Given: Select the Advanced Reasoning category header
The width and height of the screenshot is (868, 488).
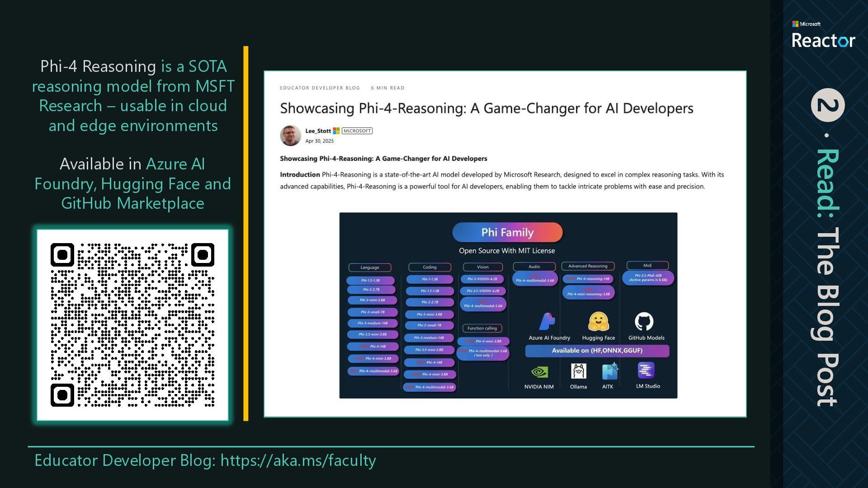Looking at the screenshot, I should tap(588, 266).
